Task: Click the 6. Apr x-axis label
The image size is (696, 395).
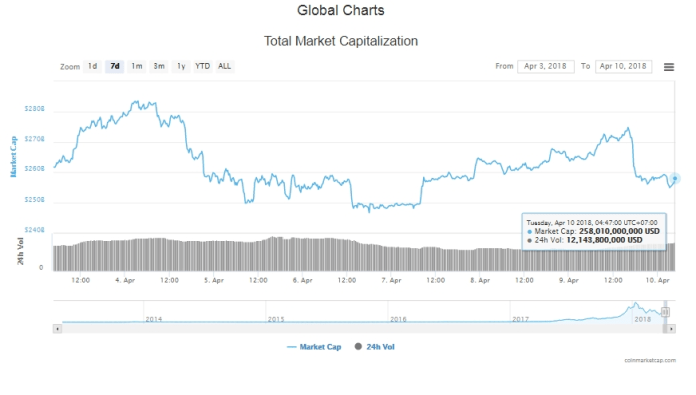Action: pos(303,280)
